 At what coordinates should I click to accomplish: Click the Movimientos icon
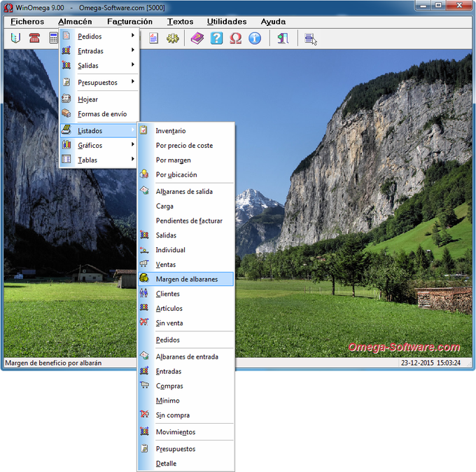[x=144, y=431]
